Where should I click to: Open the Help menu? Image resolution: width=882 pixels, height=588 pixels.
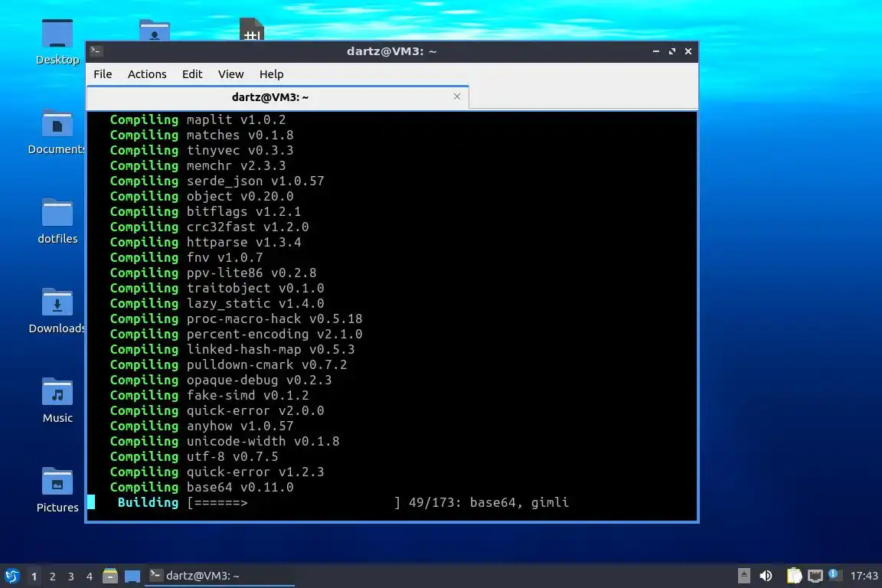pos(271,74)
